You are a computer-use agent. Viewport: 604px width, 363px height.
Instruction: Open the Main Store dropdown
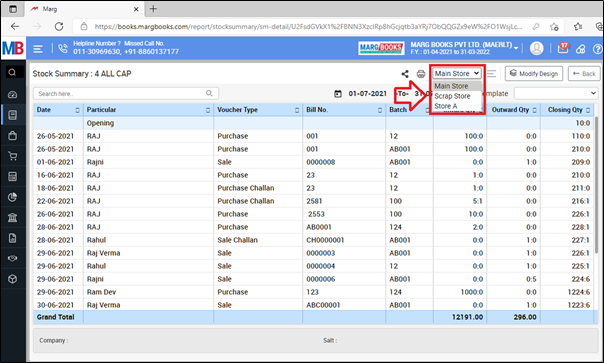point(457,73)
